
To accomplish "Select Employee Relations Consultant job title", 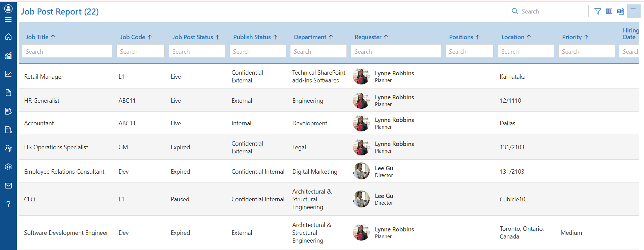I will [x=64, y=172].
